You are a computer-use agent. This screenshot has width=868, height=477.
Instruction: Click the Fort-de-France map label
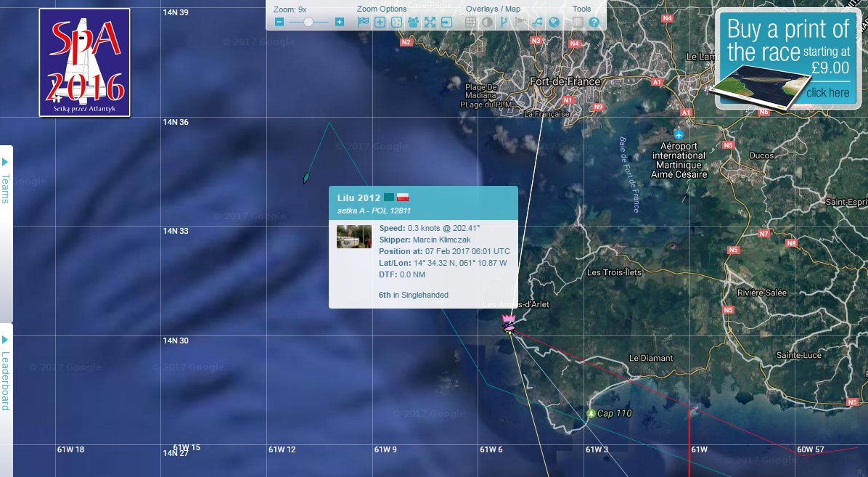[565, 81]
